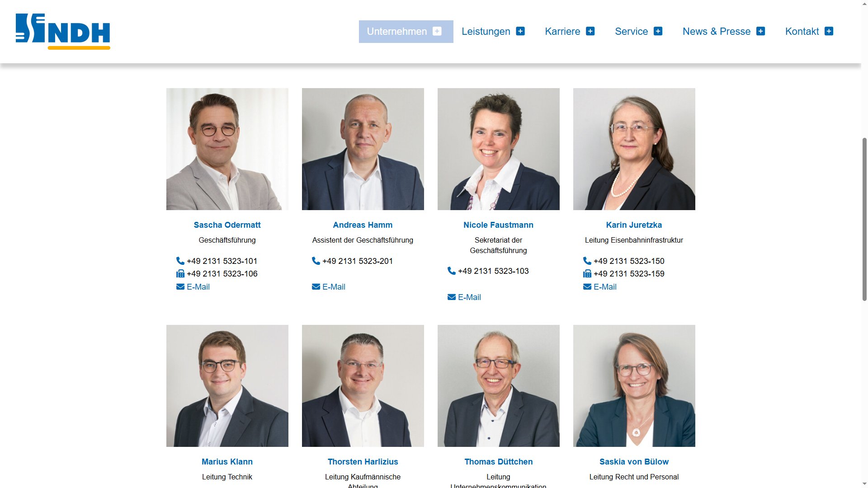The image size is (868, 488).
Task: Click the NDH logo
Action: (63, 31)
